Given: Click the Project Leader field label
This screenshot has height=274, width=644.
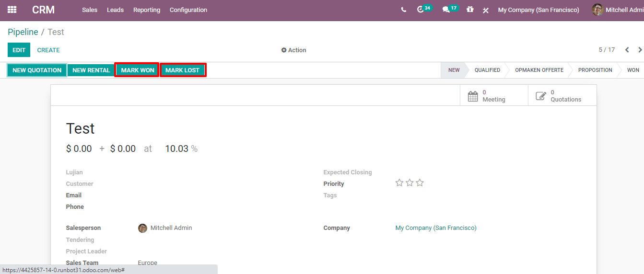Looking at the screenshot, I should click(x=86, y=251).
